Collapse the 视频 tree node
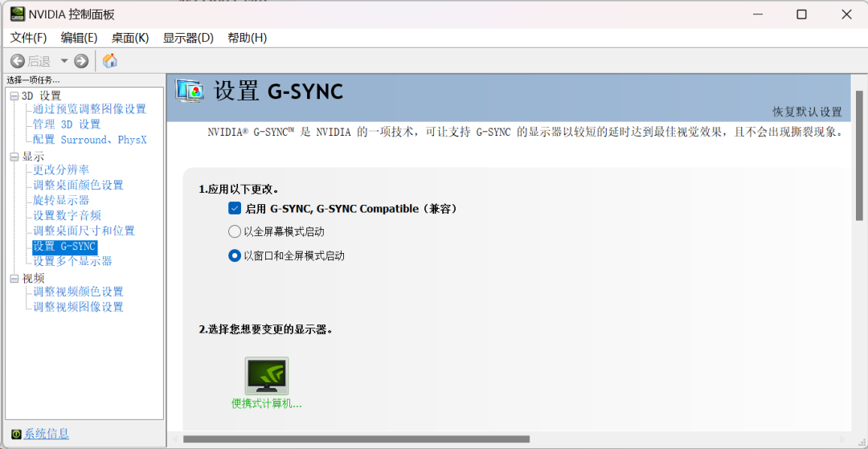The image size is (868, 449). pyautogui.click(x=14, y=279)
